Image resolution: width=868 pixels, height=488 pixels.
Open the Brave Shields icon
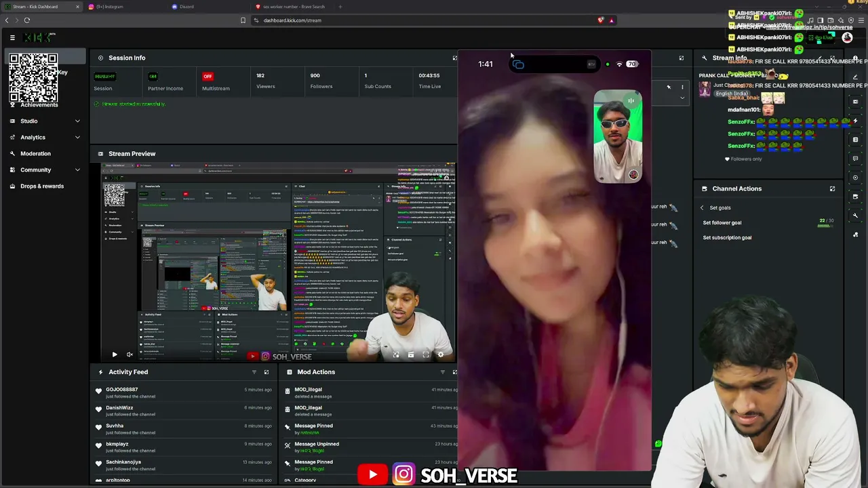click(600, 20)
